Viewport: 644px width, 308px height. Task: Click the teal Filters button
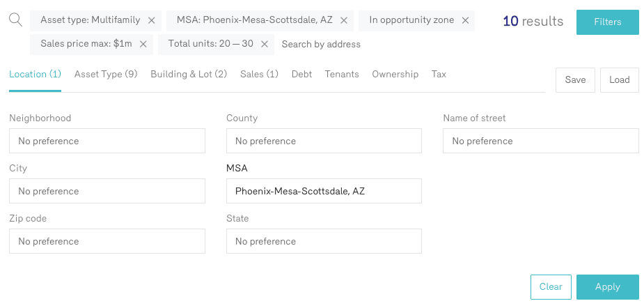click(x=607, y=22)
